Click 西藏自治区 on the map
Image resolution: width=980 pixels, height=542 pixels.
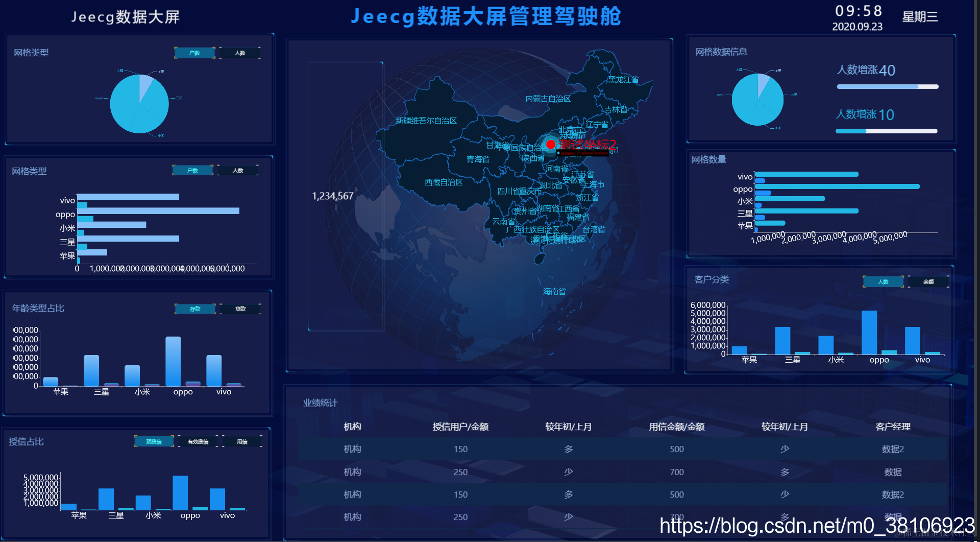pos(444,182)
